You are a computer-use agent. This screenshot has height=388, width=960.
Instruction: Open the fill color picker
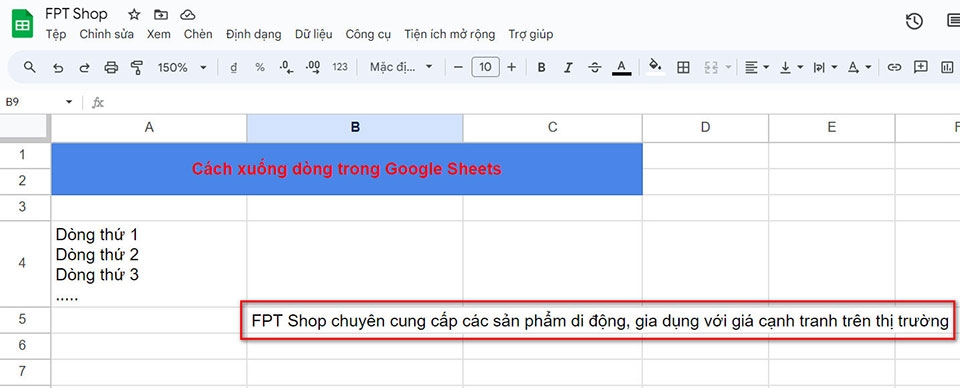[656, 67]
